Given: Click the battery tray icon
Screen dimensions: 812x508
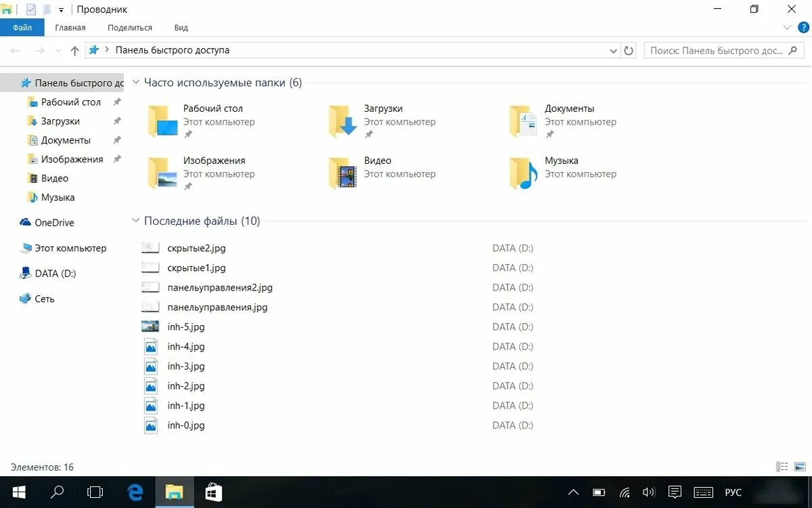Looking at the screenshot, I should [599, 492].
